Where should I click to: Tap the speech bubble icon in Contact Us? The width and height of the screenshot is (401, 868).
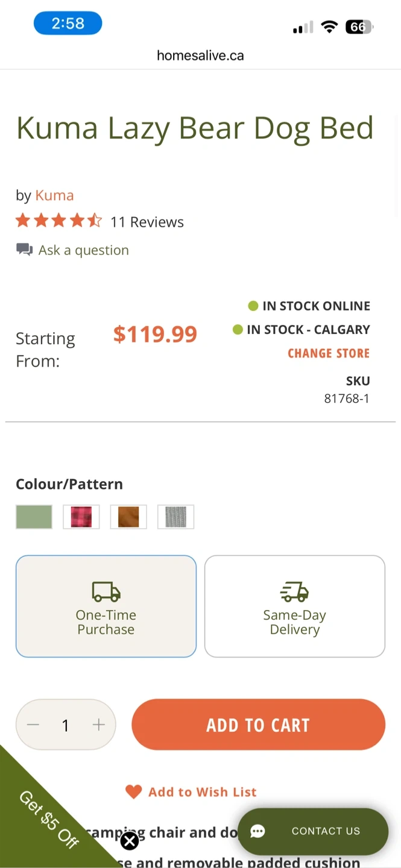click(257, 831)
